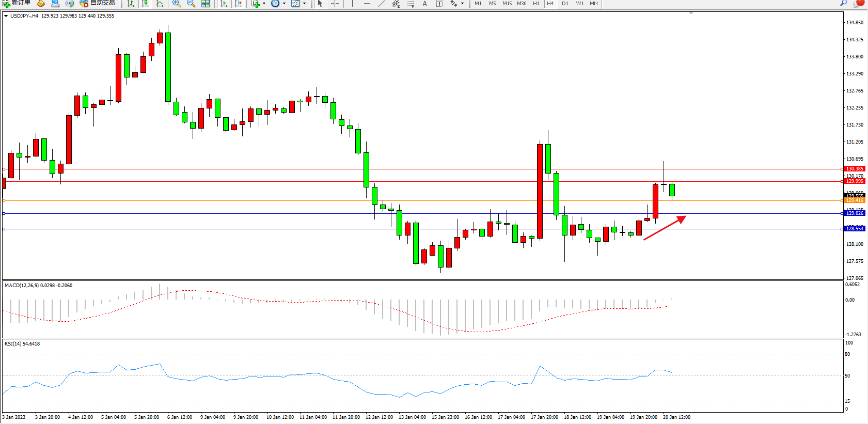The height and width of the screenshot is (424, 868).
Task: Zoom in on the chart
Action: (177, 4)
